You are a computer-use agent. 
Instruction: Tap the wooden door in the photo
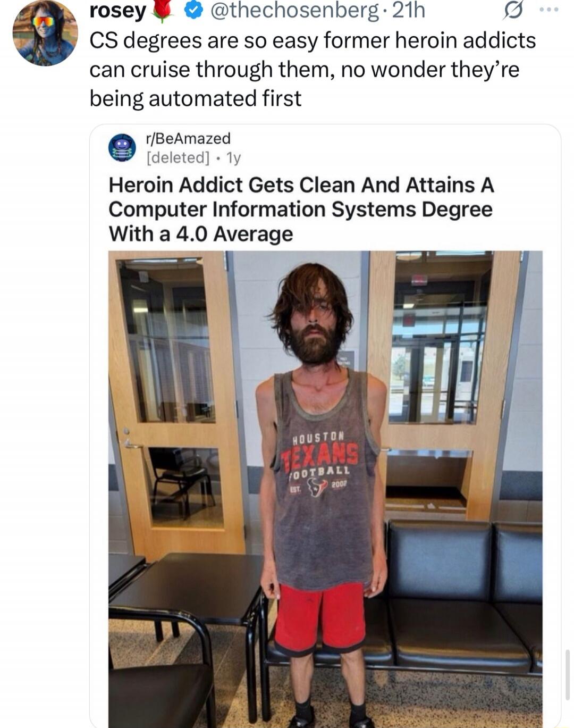(x=175, y=404)
